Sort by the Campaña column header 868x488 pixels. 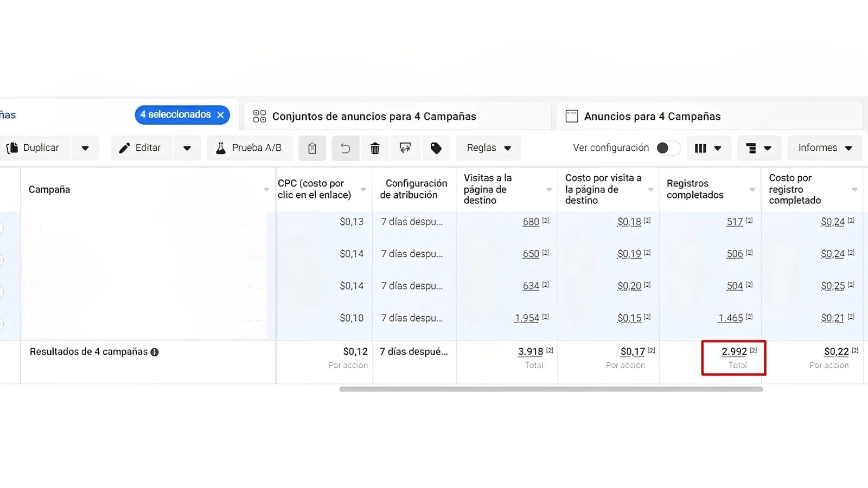(x=148, y=189)
